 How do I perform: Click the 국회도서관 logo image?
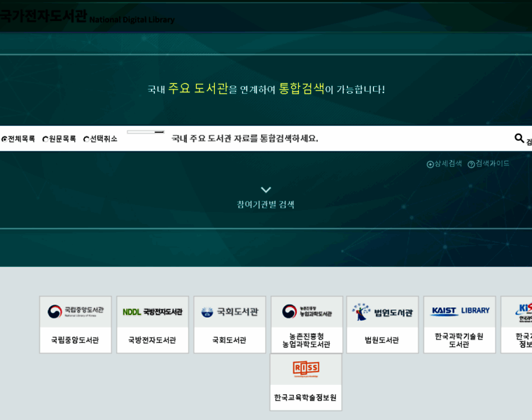tap(230, 311)
